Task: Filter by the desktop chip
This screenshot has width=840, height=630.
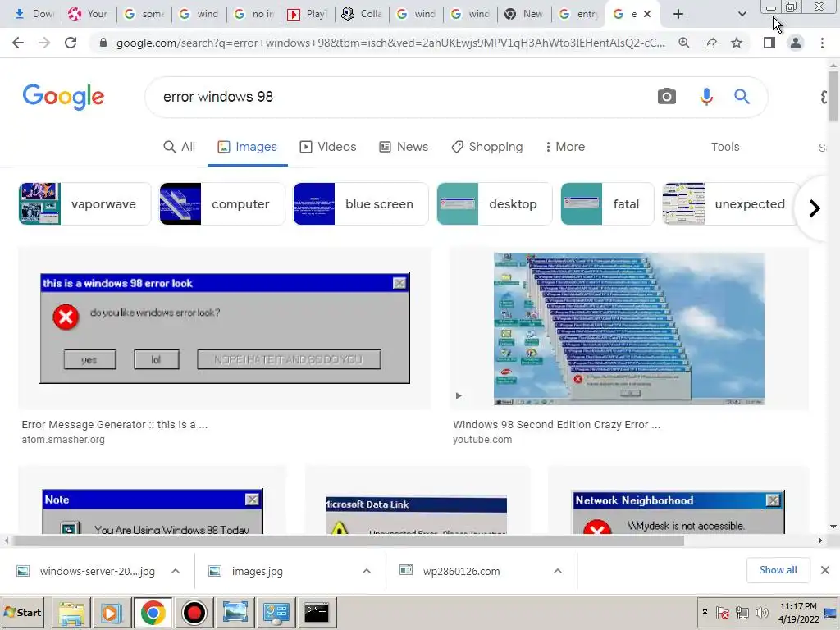Action: (494, 204)
